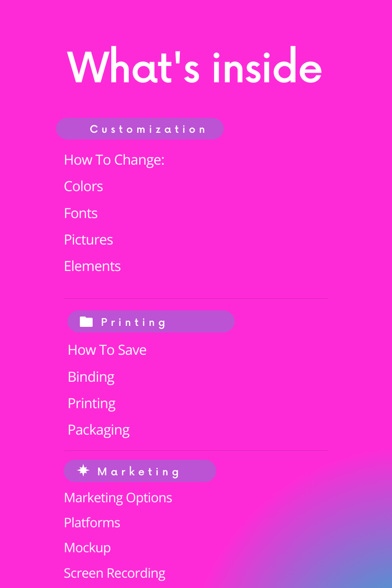Open the Elements entry
The height and width of the screenshot is (588, 392).
coord(92,266)
